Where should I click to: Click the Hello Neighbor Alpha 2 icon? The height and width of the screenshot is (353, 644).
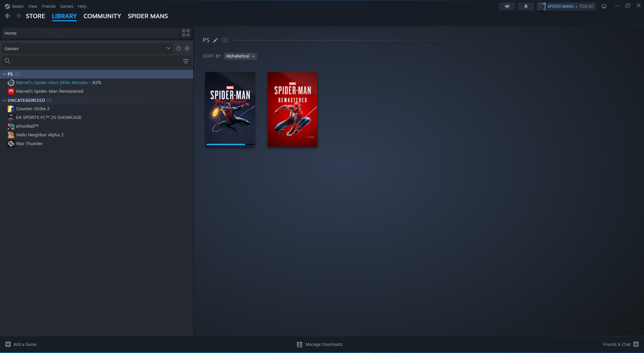click(x=11, y=135)
